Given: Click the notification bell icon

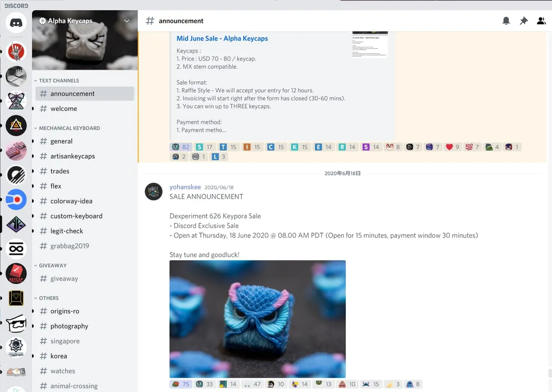Looking at the screenshot, I should coord(506,21).
